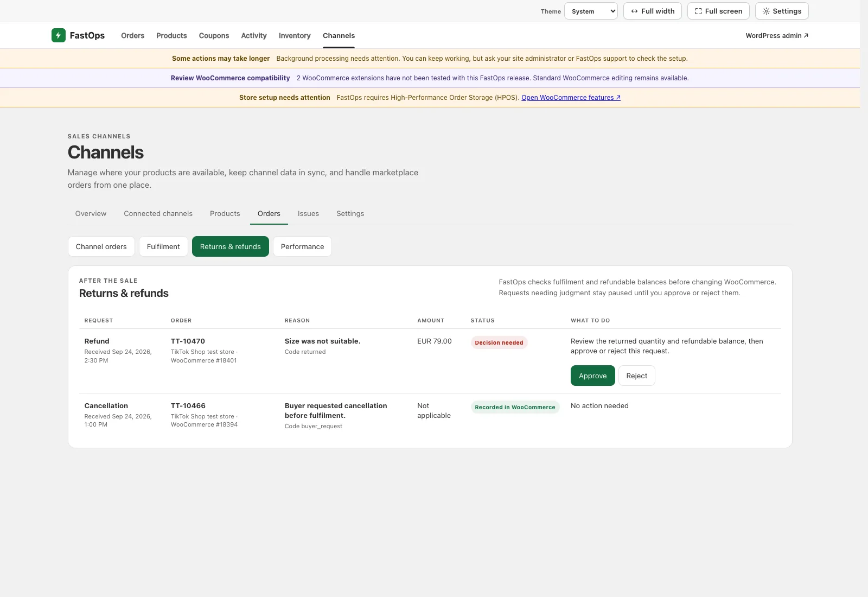Reject the TT-10470 refund request
This screenshot has width=868, height=597.
[637, 376]
